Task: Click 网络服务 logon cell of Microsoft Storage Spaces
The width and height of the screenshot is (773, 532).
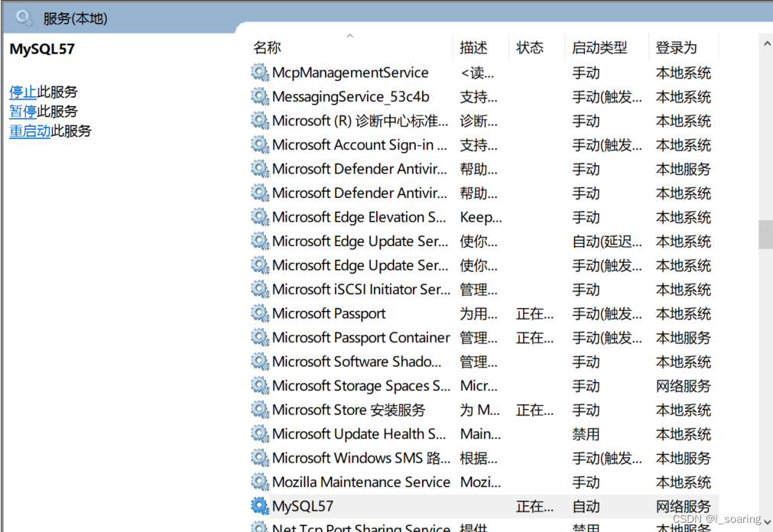Action: tap(684, 385)
